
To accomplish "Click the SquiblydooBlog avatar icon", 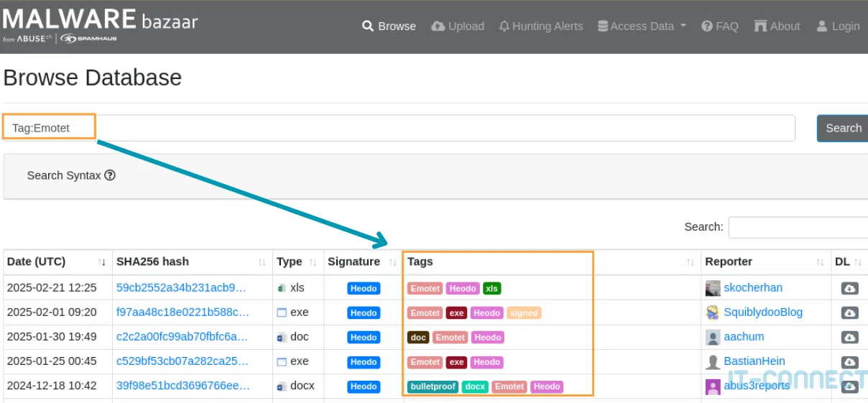I will 713,312.
